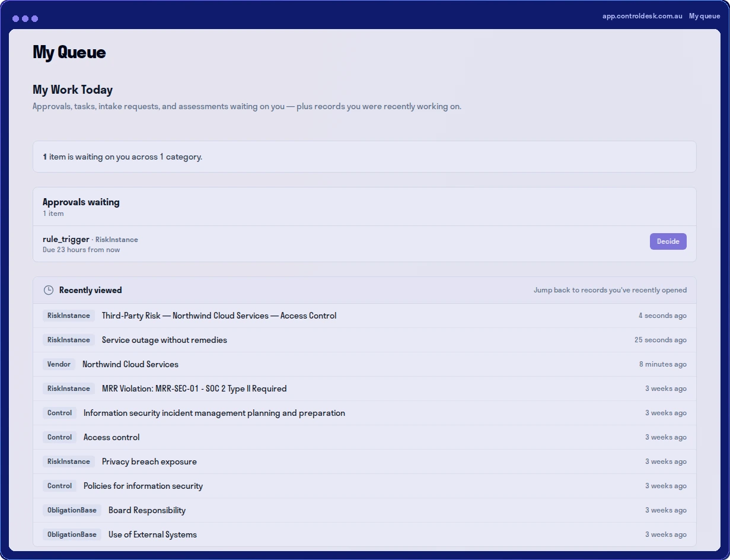The image size is (730, 560).
Task: Click ObligationBase tag on Use of External Systems
Action: click(x=72, y=534)
